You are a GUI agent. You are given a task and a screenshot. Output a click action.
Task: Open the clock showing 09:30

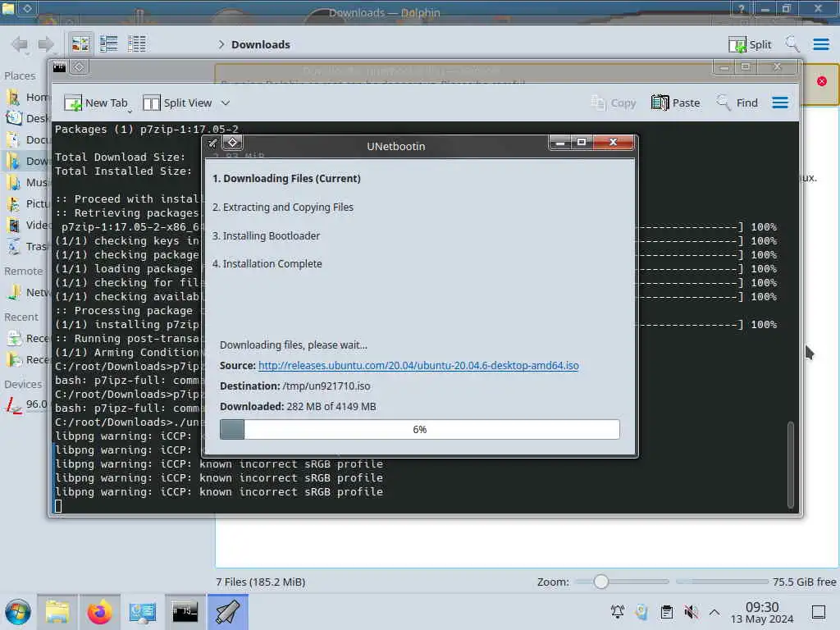click(762, 612)
